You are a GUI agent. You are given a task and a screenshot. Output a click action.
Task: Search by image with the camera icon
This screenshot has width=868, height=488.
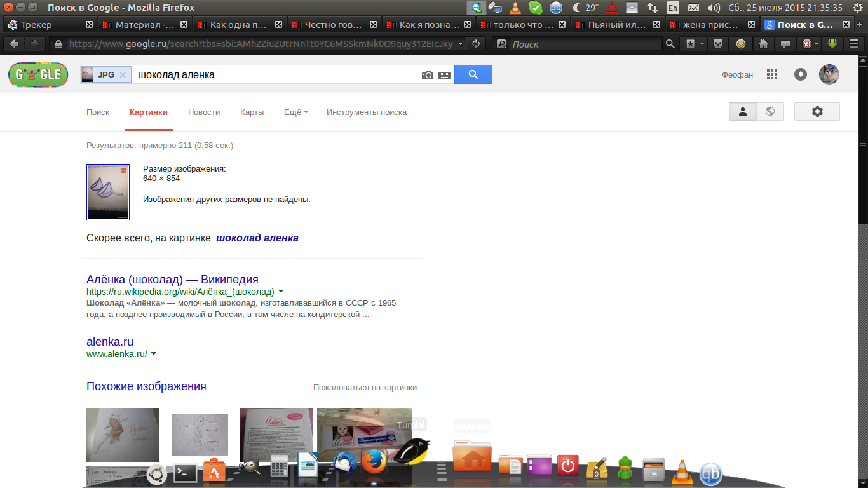tap(428, 75)
